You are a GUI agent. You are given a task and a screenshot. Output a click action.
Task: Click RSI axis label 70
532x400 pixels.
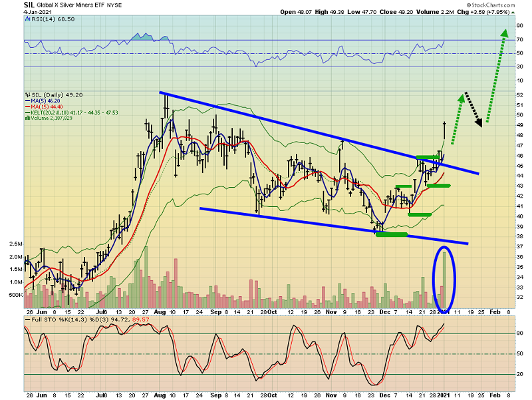point(519,40)
